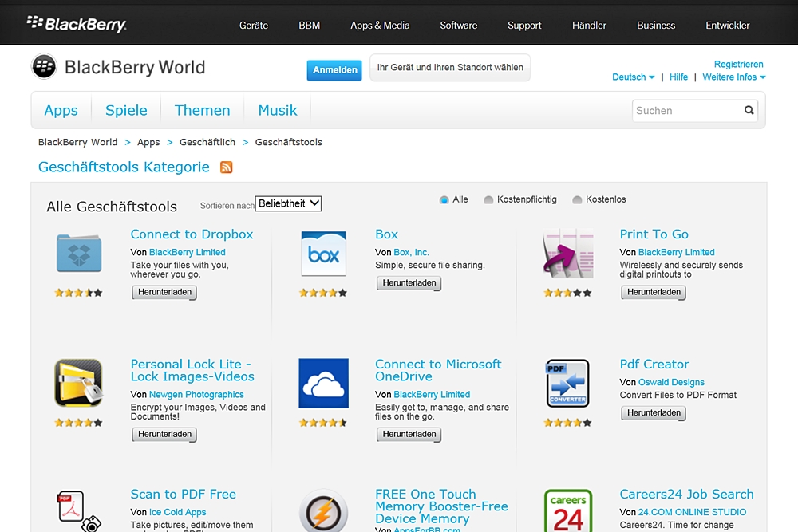Open the Business menu
The width and height of the screenshot is (798, 532).
[x=656, y=25]
